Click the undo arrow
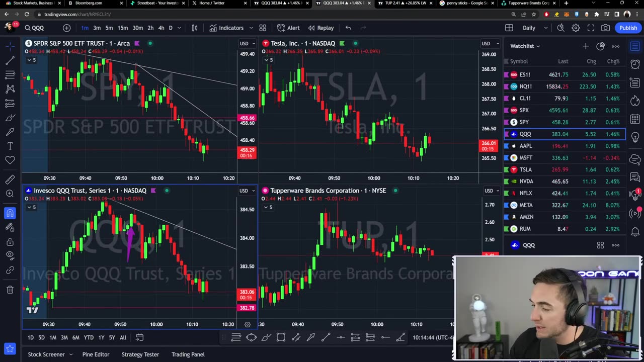This screenshot has width=644, height=362. 348,28
